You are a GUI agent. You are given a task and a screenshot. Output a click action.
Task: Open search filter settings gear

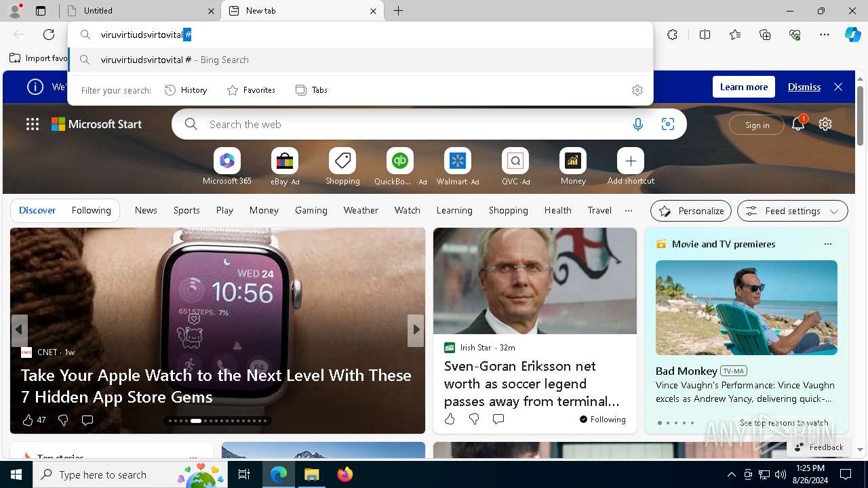coord(637,90)
